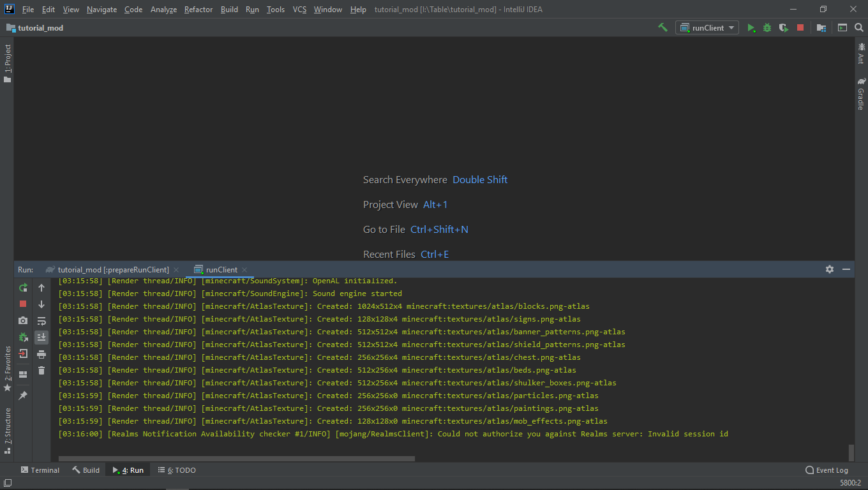Open Run panel settings gear menu

coord(829,269)
